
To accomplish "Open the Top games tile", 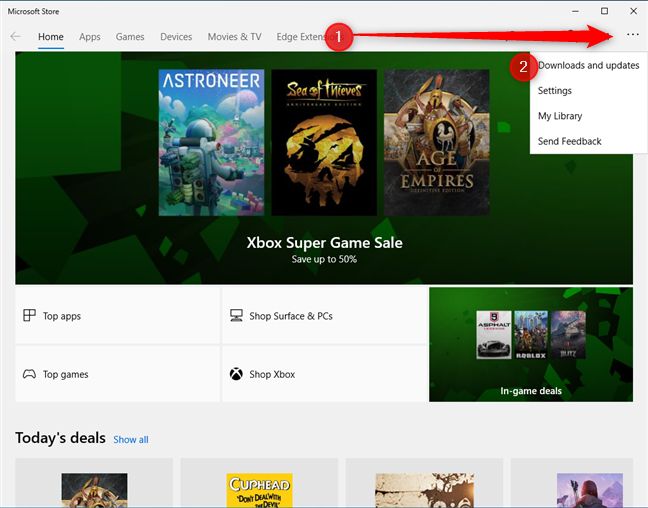I will pos(117,374).
